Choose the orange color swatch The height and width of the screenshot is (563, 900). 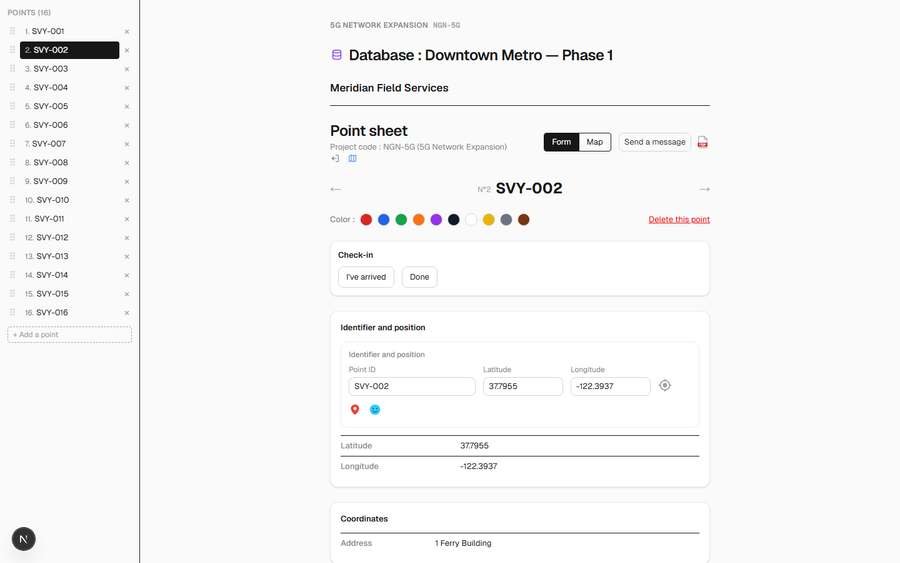(419, 219)
